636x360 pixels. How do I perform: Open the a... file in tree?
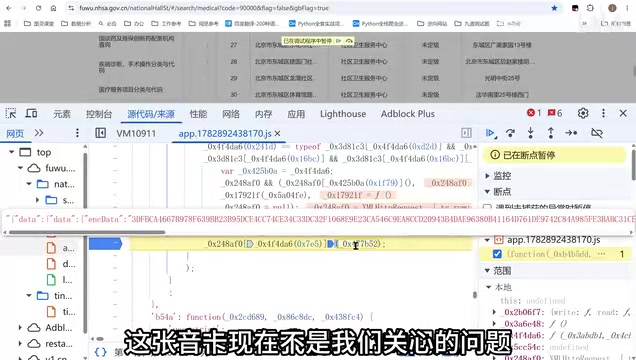61,248
